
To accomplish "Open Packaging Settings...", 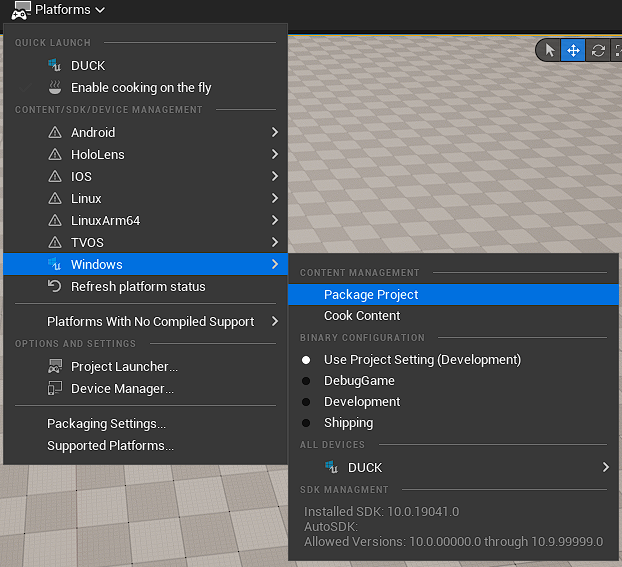I will (x=145, y=424).
